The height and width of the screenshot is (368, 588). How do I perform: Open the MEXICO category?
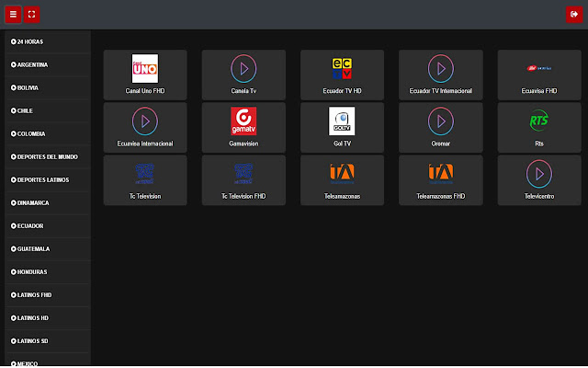click(x=48, y=361)
